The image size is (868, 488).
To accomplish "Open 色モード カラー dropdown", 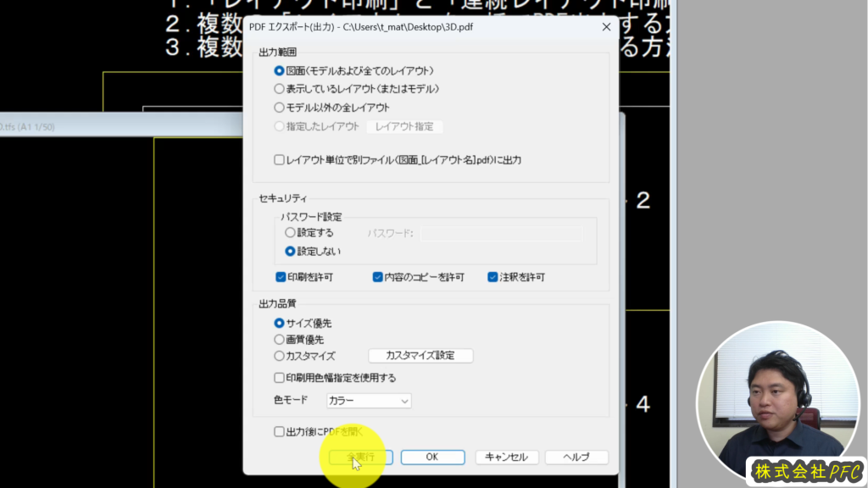I will point(369,400).
